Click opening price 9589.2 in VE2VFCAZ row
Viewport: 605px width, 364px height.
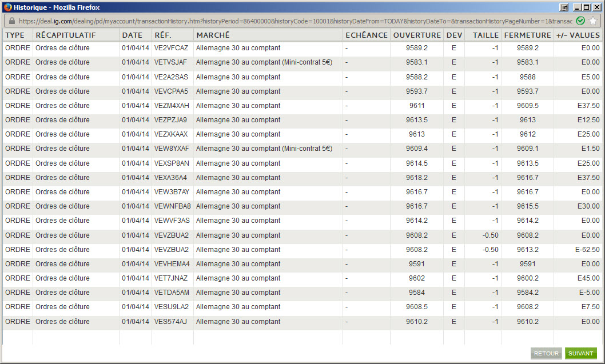pos(417,48)
